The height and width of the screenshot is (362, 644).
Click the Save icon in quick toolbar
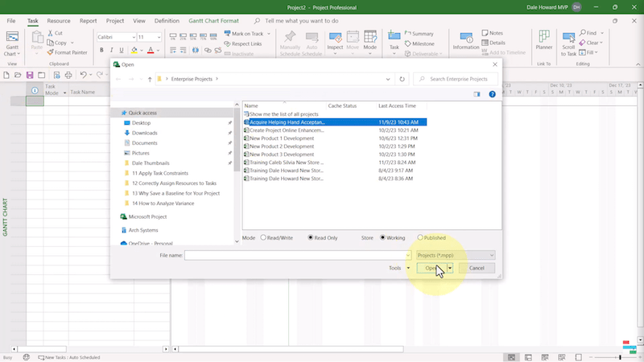pyautogui.click(x=30, y=75)
